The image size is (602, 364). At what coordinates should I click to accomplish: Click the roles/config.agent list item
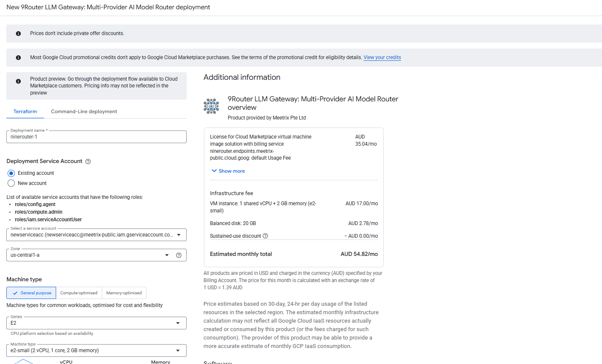[x=35, y=204]
